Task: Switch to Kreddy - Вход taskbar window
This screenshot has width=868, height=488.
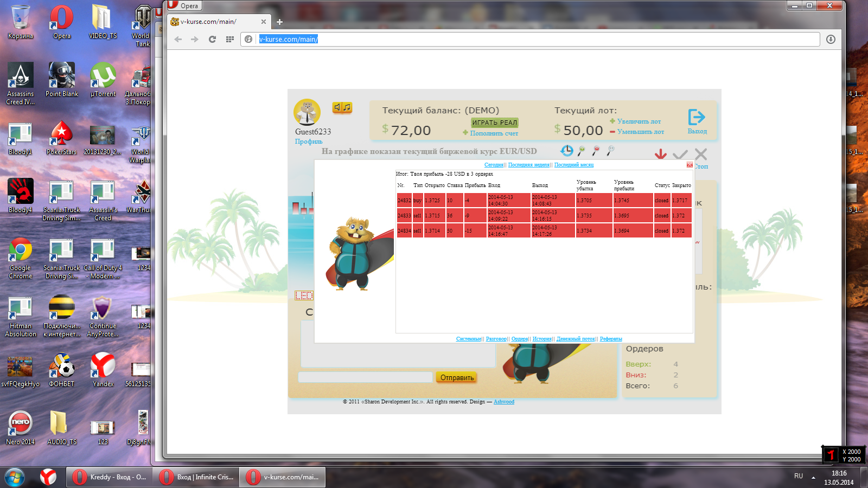Action: click(x=109, y=477)
